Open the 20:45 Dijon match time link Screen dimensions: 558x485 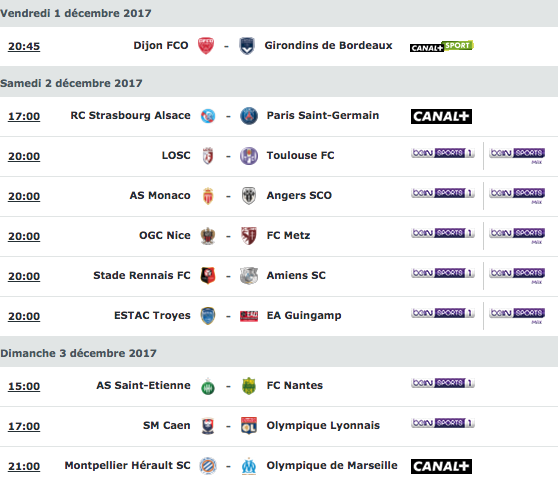[x=24, y=46]
